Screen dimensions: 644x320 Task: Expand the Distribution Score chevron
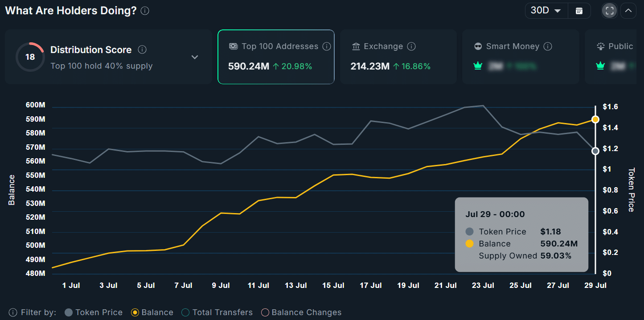195,57
